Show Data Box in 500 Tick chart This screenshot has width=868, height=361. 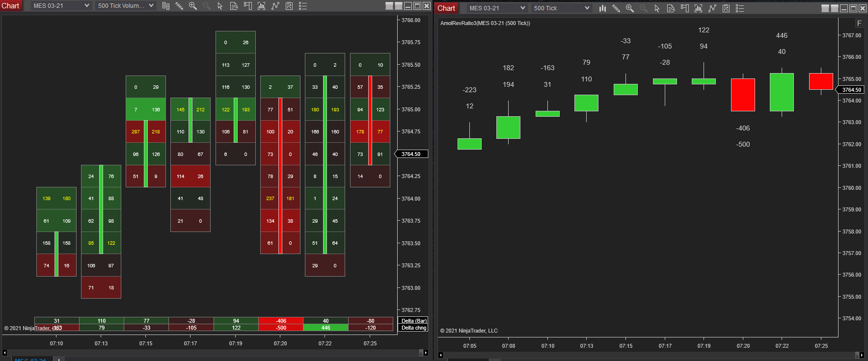pos(671,8)
